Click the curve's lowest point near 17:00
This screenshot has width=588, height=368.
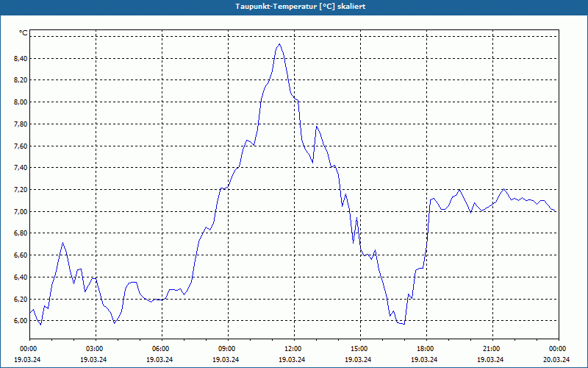pyautogui.click(x=404, y=324)
